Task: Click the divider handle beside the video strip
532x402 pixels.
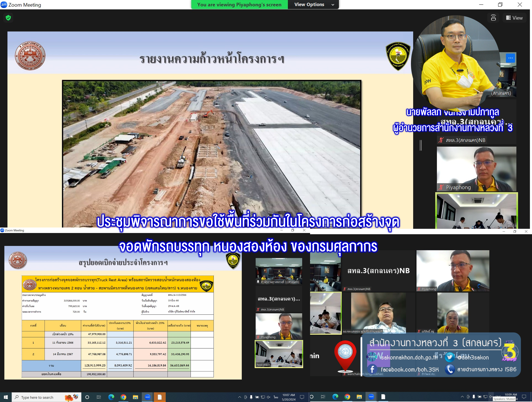Action: [x=421, y=145]
